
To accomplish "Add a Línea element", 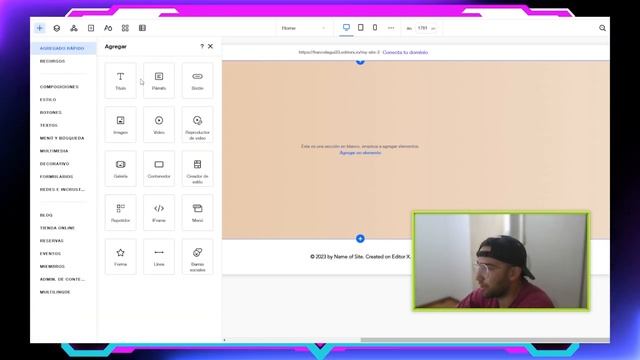I will tap(159, 257).
